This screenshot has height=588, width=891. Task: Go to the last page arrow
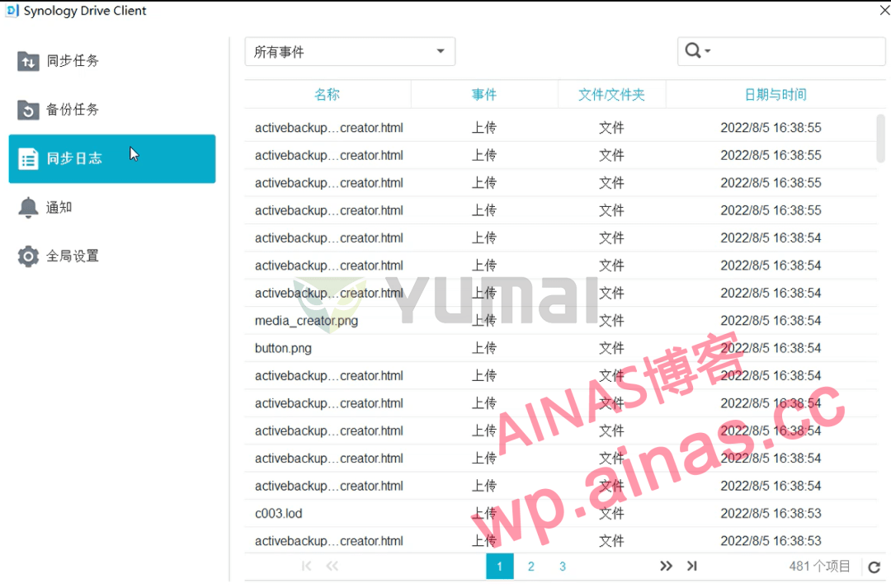coord(692,566)
